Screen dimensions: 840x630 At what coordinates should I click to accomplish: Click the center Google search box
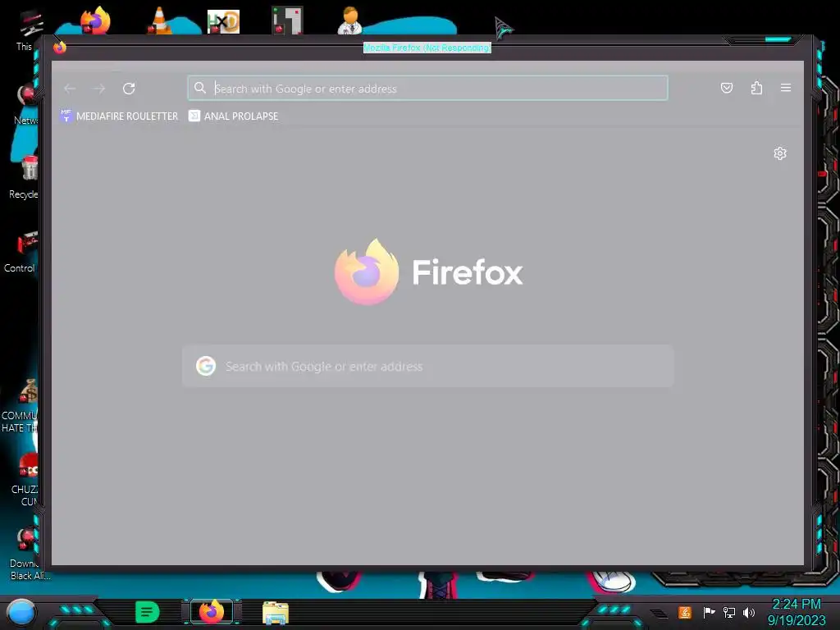(427, 367)
